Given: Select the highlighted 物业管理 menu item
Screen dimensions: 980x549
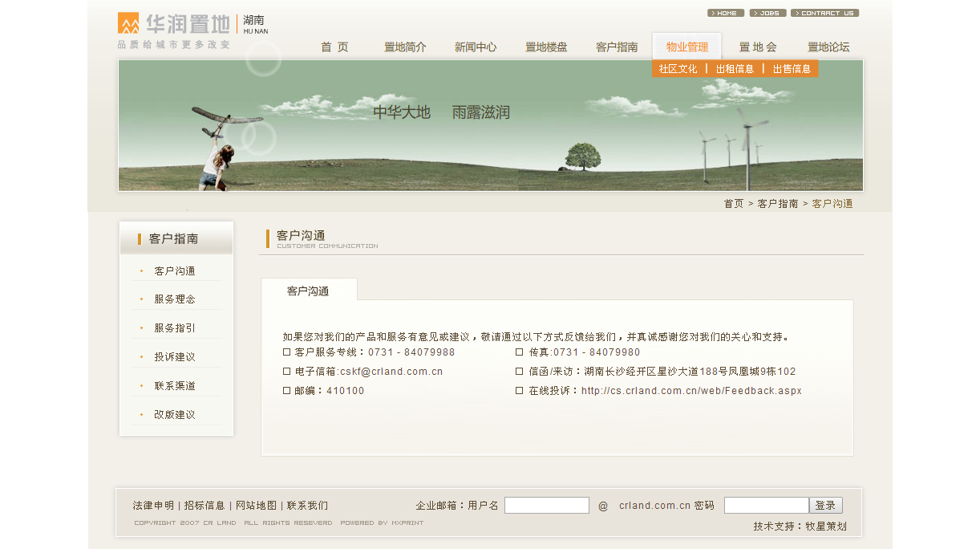Looking at the screenshot, I should [686, 46].
